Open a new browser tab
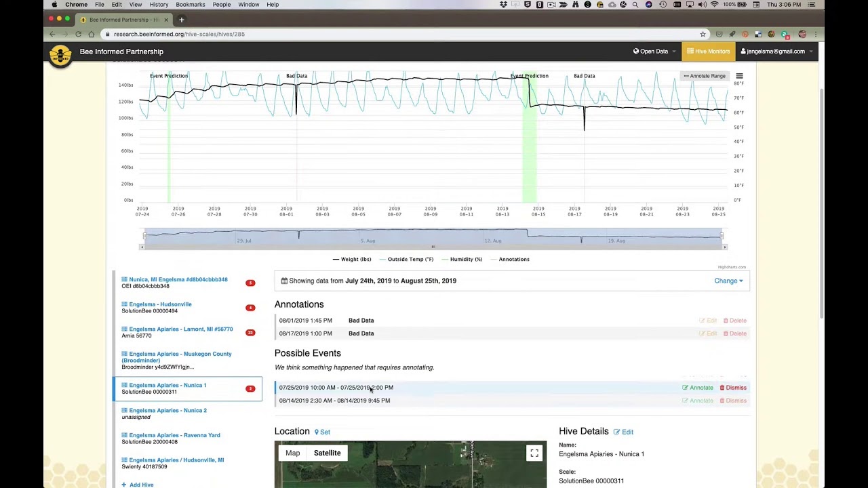The image size is (868, 488). coord(182,20)
